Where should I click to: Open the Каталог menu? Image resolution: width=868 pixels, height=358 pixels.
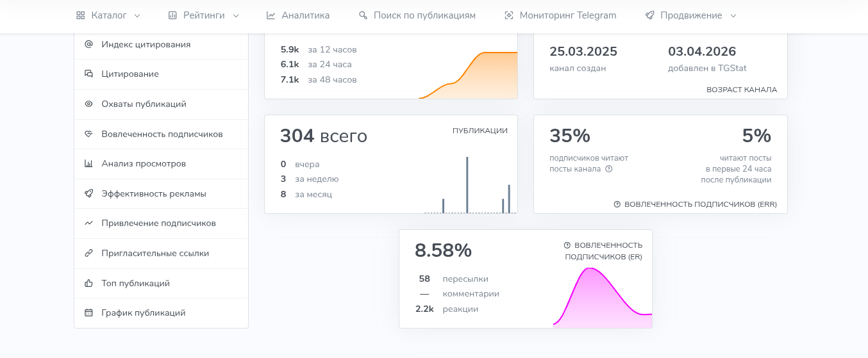108,15
